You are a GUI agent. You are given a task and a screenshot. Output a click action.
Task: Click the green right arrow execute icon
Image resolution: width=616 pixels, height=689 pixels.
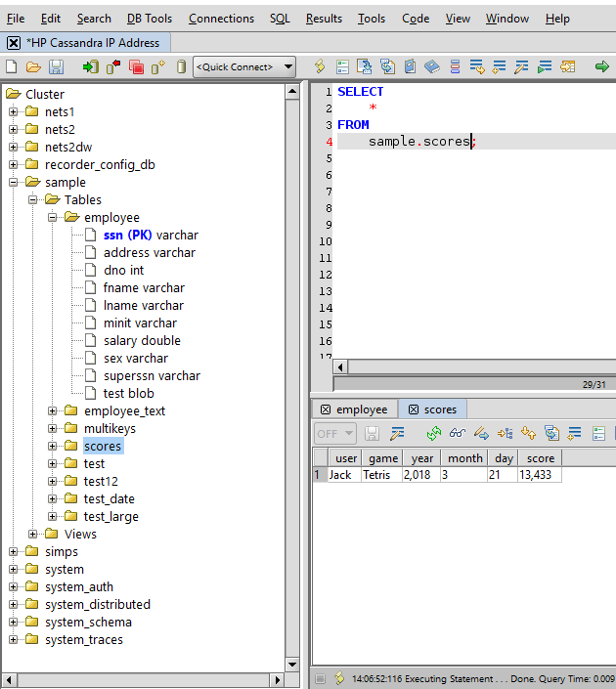click(x=602, y=66)
